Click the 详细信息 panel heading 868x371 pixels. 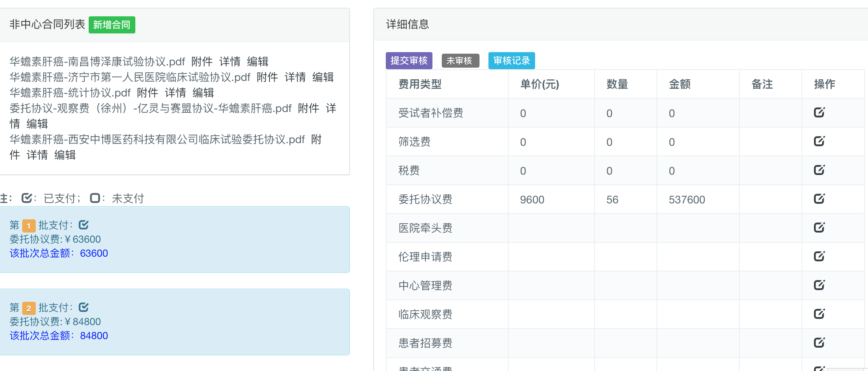pyautogui.click(x=408, y=24)
